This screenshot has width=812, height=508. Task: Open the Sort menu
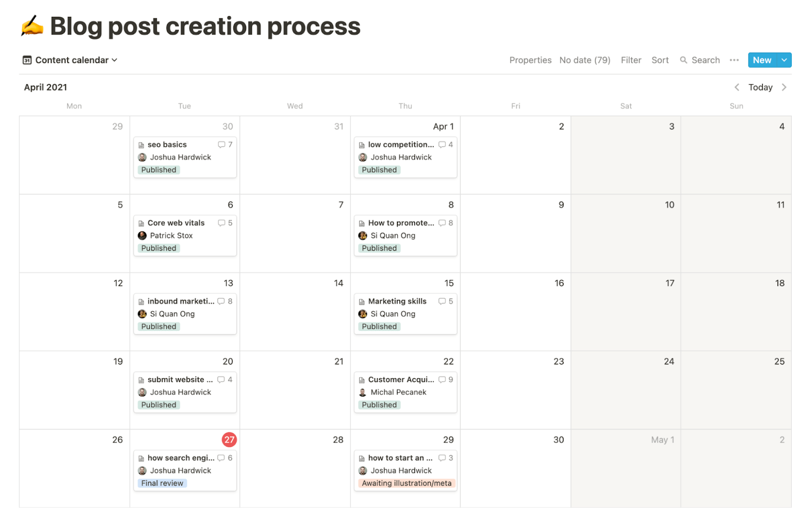pos(660,60)
